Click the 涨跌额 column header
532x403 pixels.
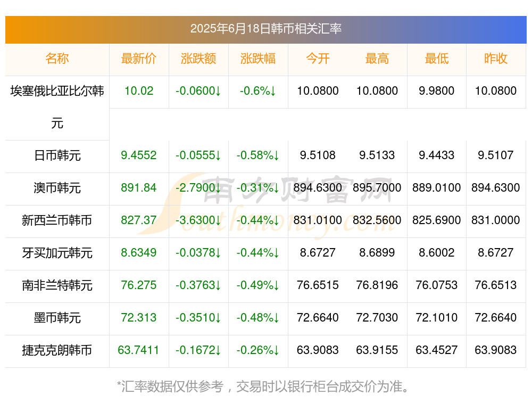tap(198, 59)
